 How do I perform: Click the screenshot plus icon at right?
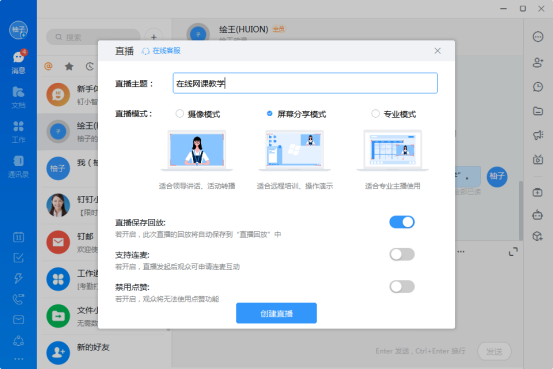click(x=537, y=192)
